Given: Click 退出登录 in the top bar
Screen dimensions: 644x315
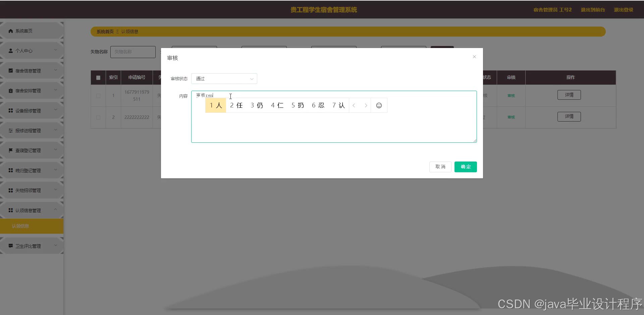Looking at the screenshot, I should pos(624,10).
